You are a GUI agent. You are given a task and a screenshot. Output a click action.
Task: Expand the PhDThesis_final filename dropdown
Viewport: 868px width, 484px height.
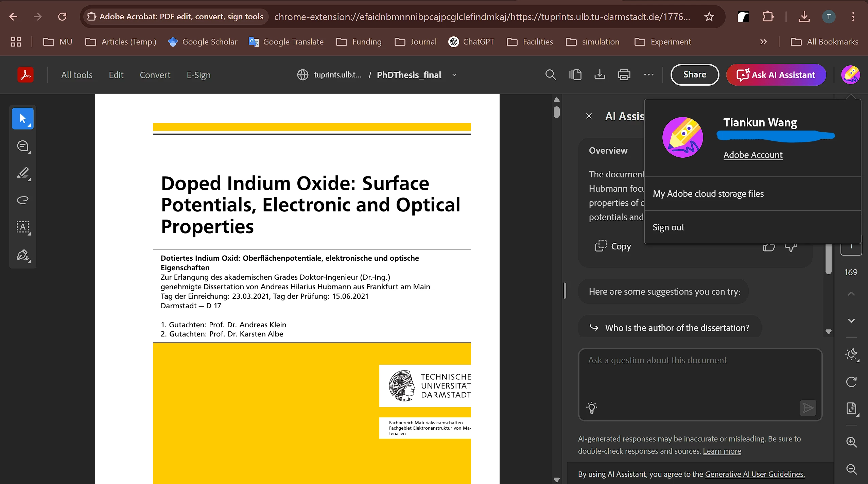tap(454, 75)
